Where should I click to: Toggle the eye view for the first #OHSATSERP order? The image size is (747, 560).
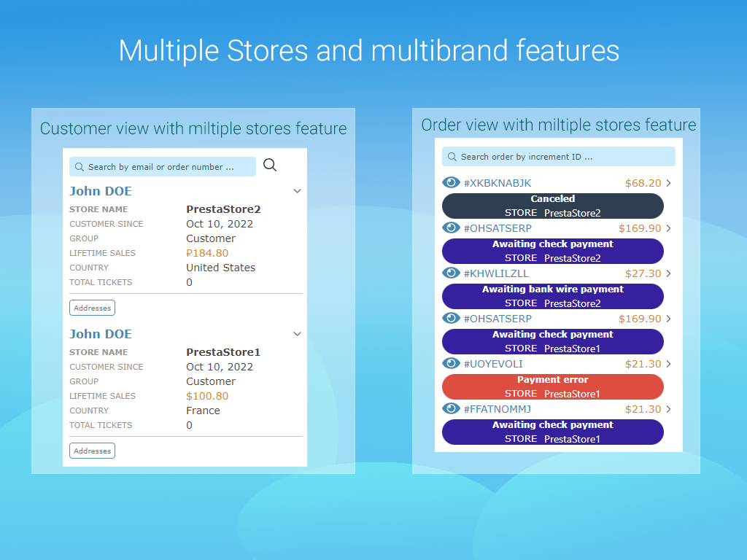click(x=450, y=227)
